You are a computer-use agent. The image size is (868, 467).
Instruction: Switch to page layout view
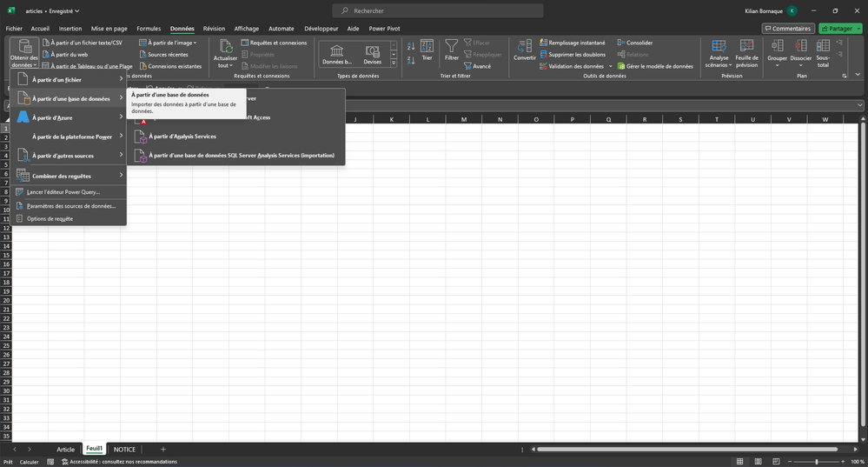pyautogui.click(x=758, y=462)
